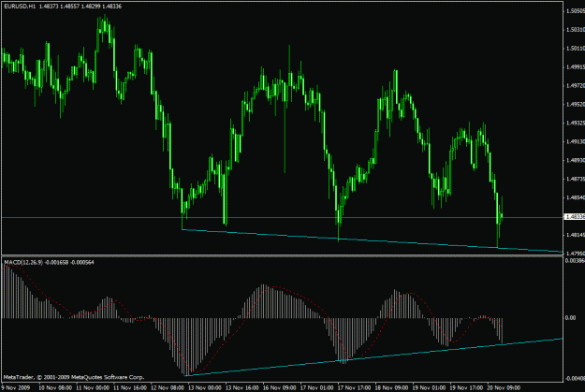The image size is (585, 392).
Task: Click the 1.4873 price scale label
Action: [576, 179]
